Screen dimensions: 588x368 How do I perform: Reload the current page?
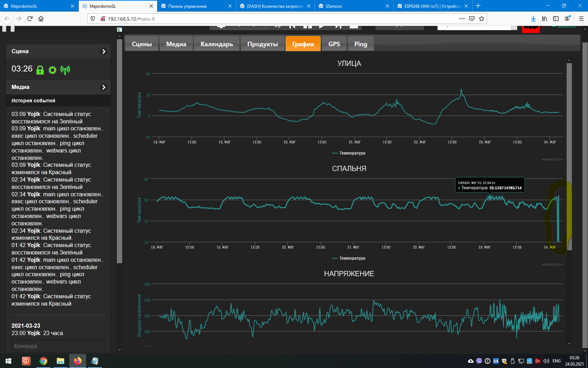coord(30,19)
